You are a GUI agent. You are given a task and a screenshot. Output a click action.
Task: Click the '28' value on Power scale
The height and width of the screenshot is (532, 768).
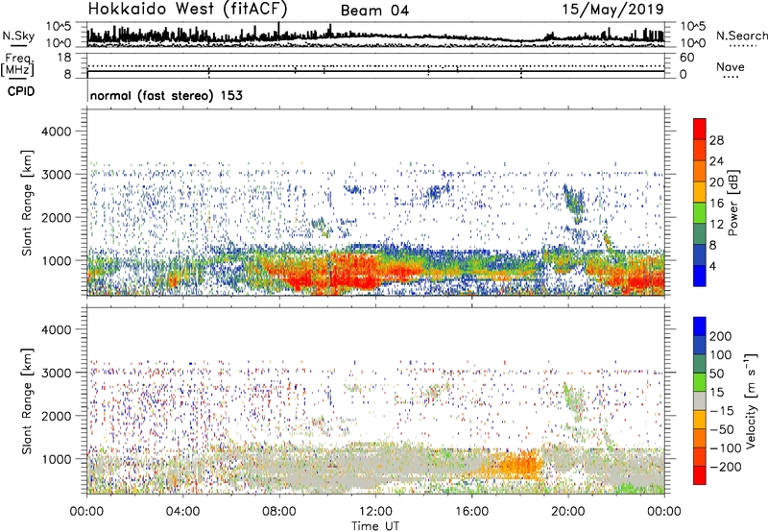(x=716, y=140)
